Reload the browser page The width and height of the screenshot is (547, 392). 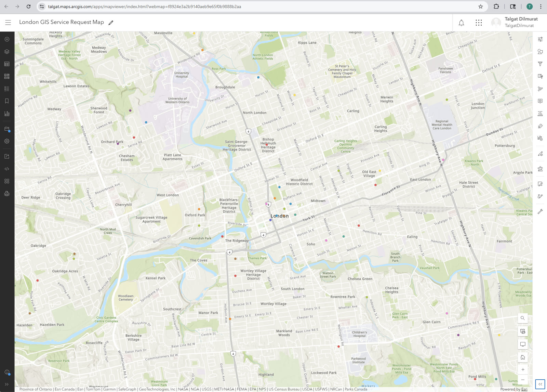pyautogui.click(x=29, y=6)
